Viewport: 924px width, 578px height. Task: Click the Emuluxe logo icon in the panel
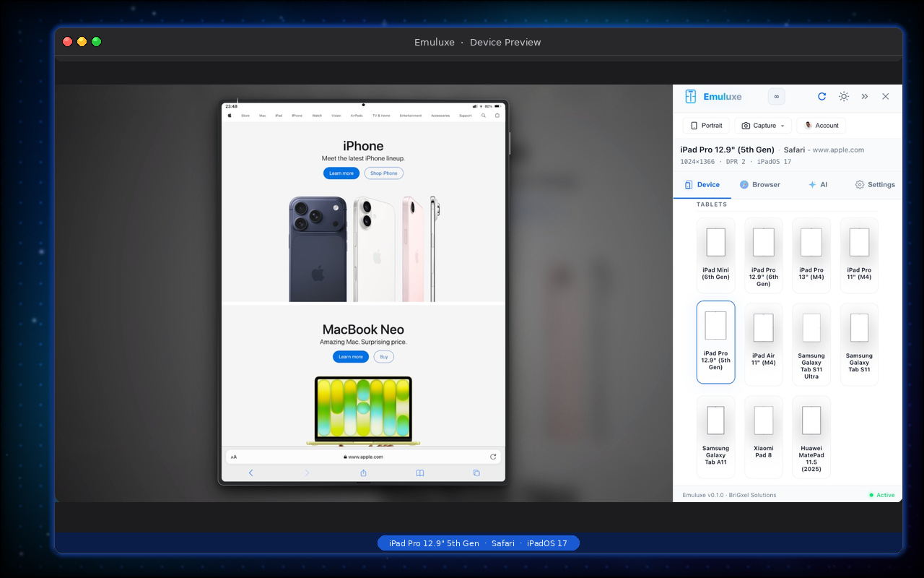tap(691, 97)
